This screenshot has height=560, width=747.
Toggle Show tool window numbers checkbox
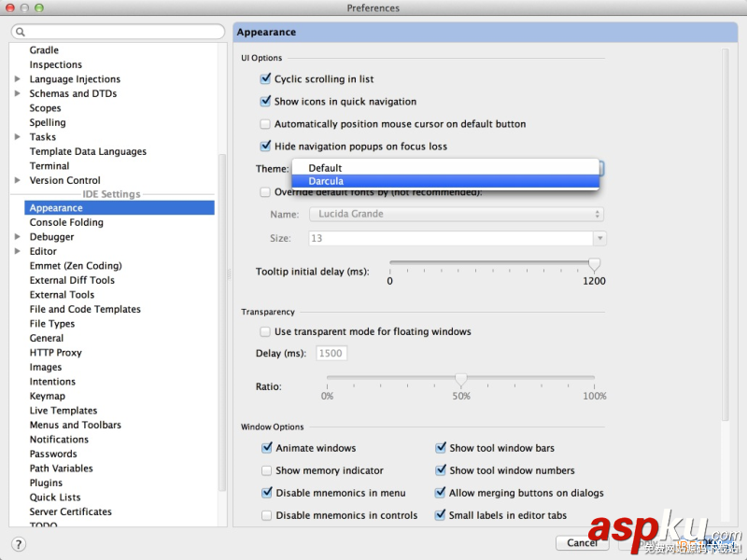pos(440,470)
